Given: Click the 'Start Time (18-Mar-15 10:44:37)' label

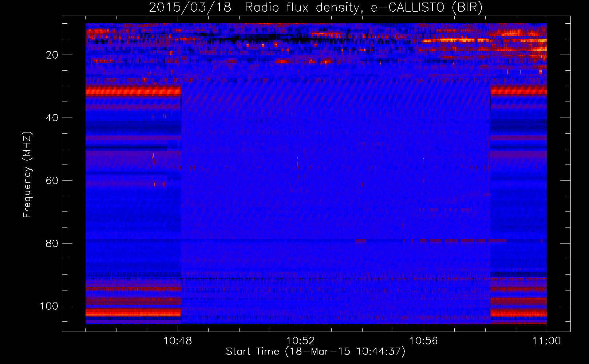Looking at the screenshot, I should [316, 352].
